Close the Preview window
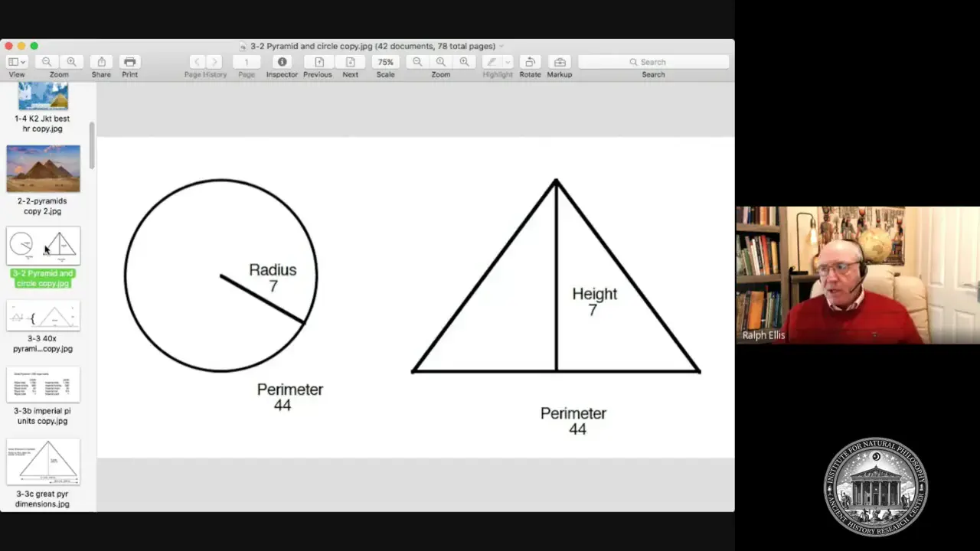The width and height of the screenshot is (980, 551). 9,46
